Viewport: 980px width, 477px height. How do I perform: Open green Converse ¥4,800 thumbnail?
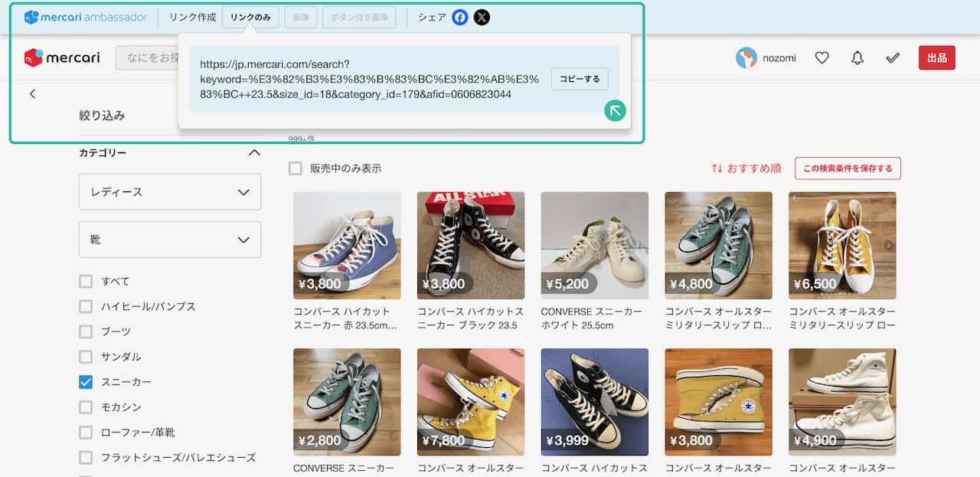click(x=719, y=245)
